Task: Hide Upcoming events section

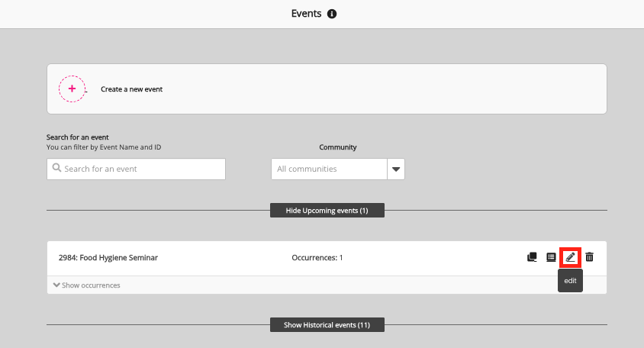Action: click(x=327, y=210)
